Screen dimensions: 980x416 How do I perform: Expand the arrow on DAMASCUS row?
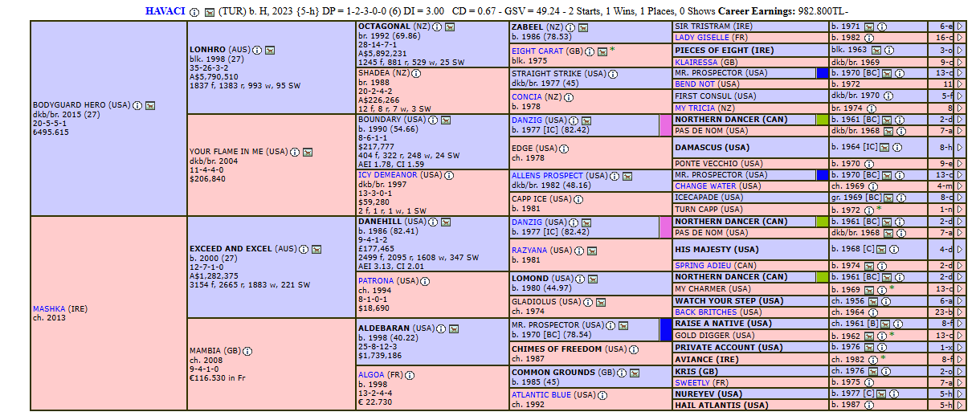pyautogui.click(x=959, y=148)
